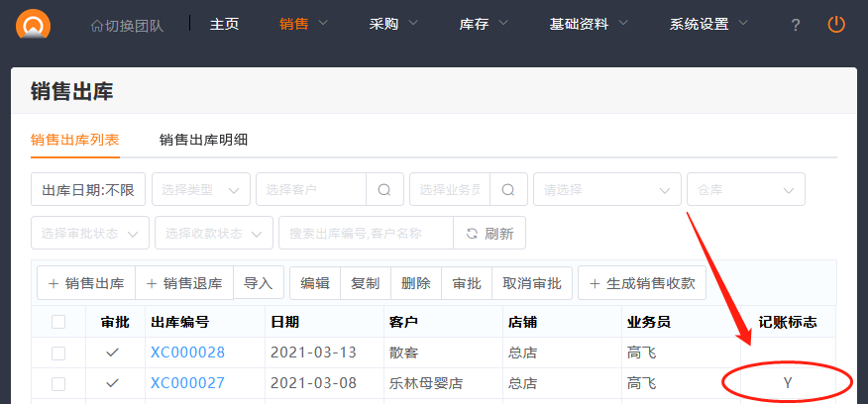Open the 仓库 warehouse dropdown
Image resolution: width=868 pixels, height=404 pixels.
tap(745, 189)
